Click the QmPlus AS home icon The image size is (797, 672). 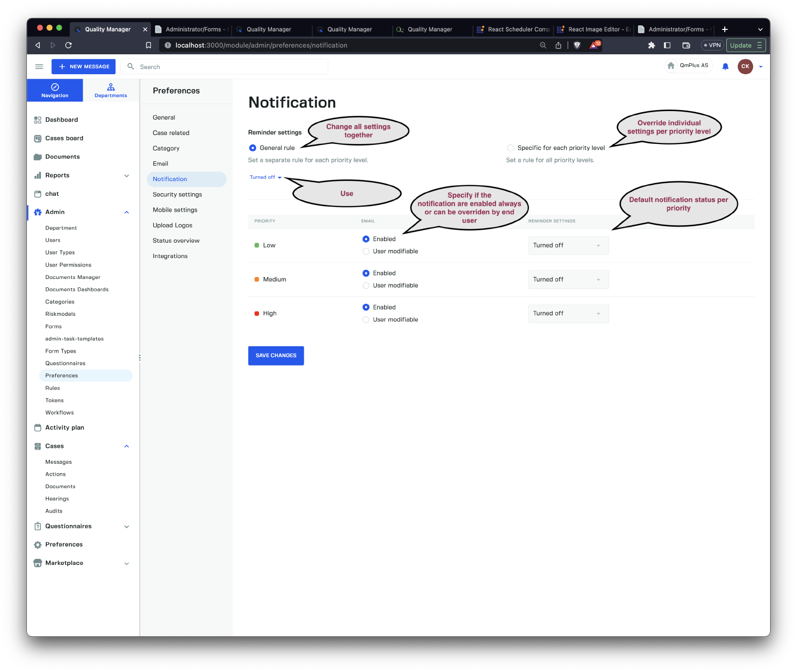coord(671,66)
